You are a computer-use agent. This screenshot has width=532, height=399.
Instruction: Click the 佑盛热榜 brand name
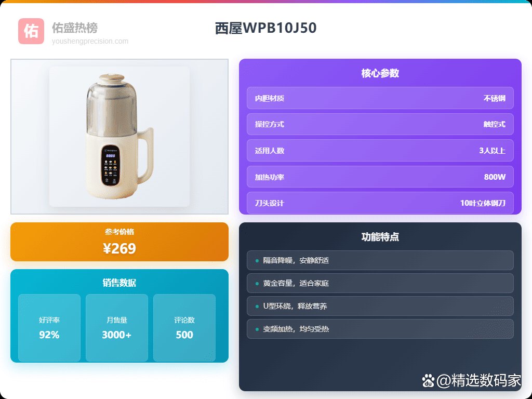coord(75,28)
